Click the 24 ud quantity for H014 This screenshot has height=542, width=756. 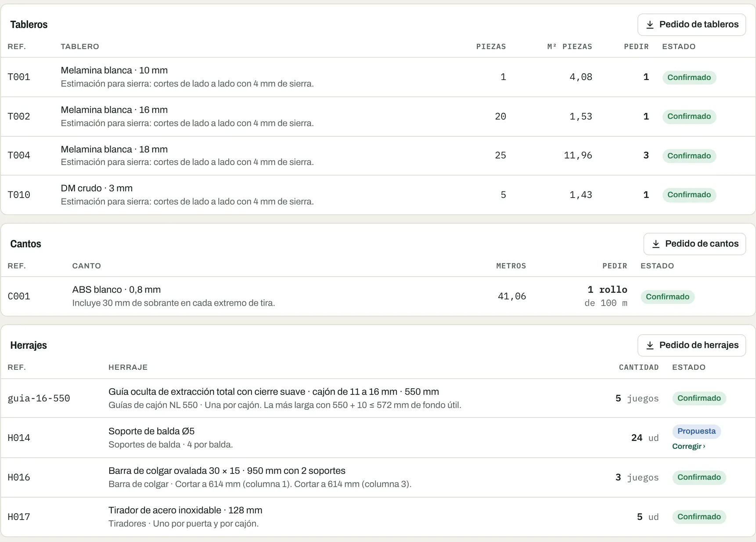(x=645, y=438)
